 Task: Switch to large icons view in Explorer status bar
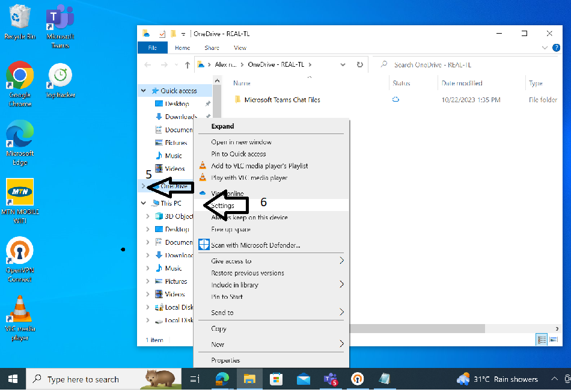pos(554,340)
